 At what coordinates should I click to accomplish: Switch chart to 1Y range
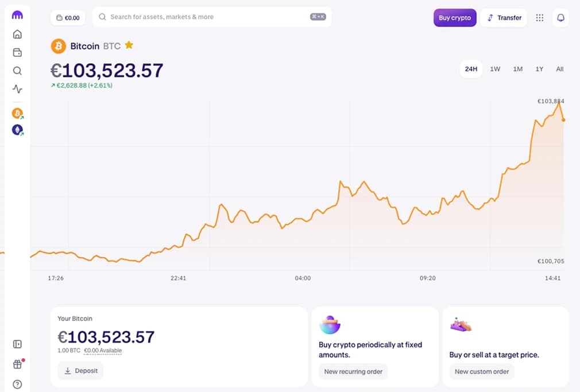pyautogui.click(x=539, y=69)
